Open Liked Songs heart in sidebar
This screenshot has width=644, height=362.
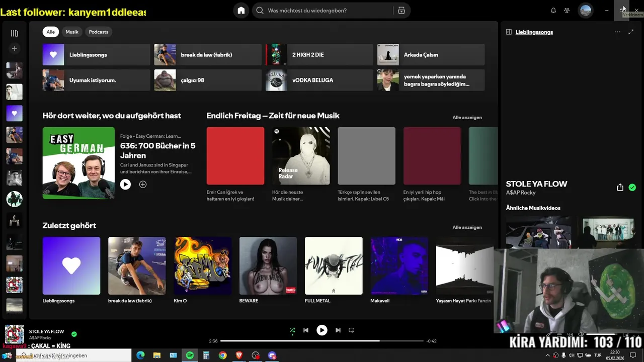tap(14, 113)
